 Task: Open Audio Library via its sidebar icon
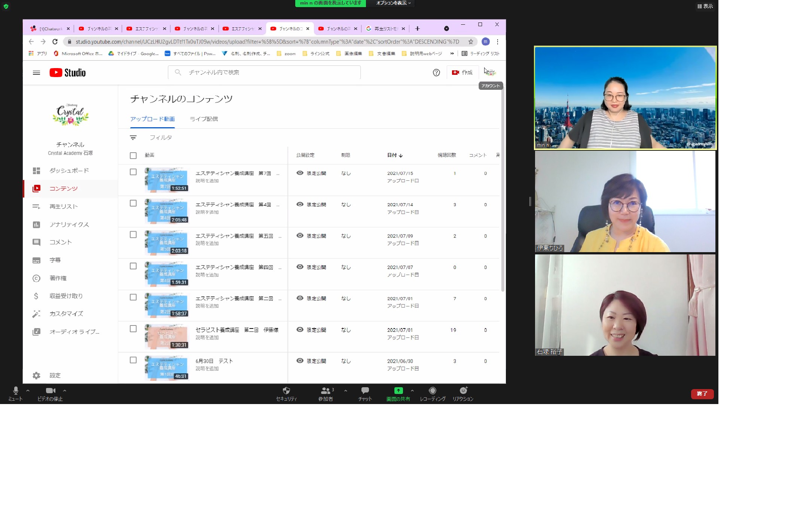[x=36, y=332]
